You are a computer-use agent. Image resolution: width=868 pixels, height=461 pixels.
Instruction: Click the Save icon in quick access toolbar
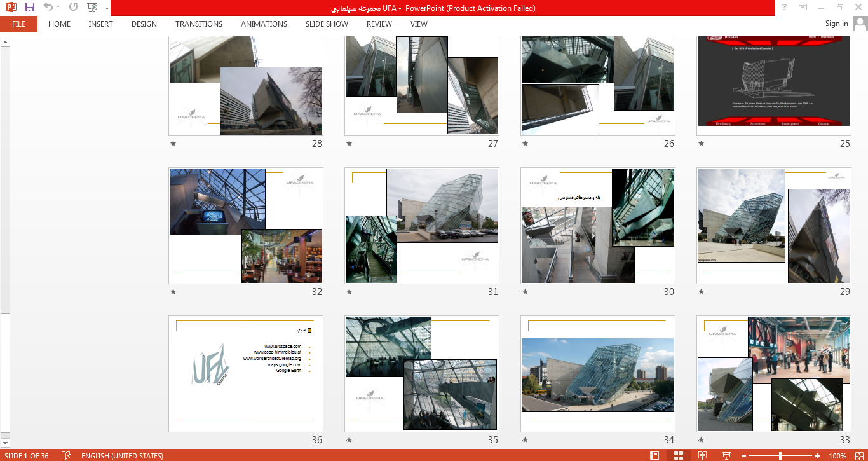coord(30,8)
